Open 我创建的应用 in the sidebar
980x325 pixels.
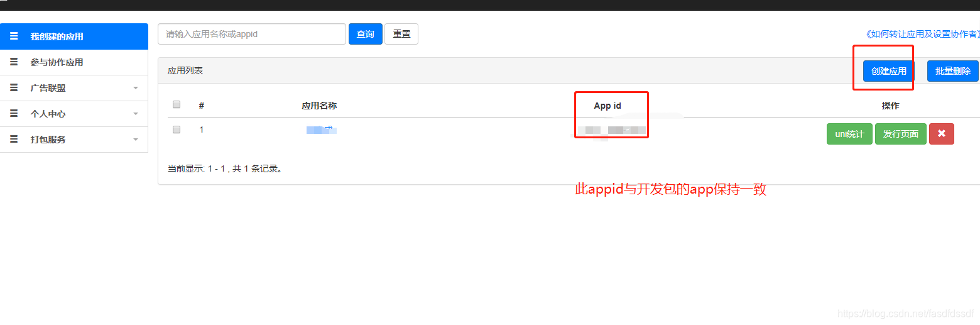point(74,36)
